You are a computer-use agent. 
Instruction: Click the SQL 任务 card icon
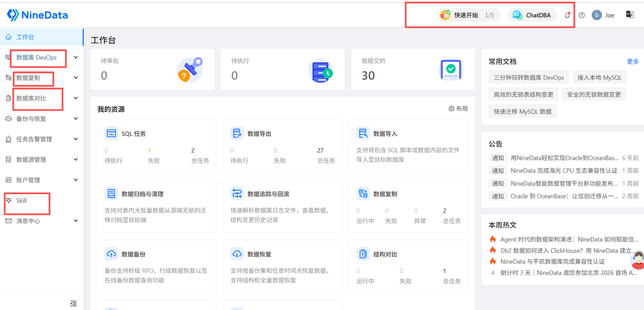click(x=111, y=134)
